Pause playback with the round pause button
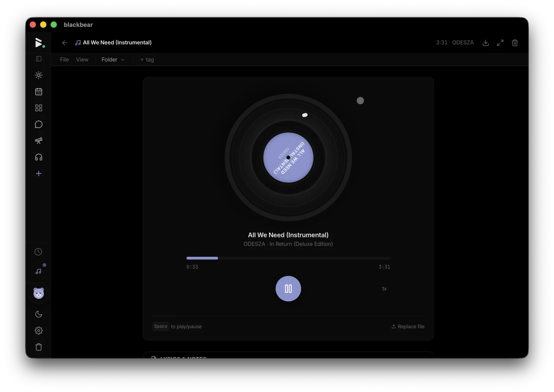 [x=288, y=288]
